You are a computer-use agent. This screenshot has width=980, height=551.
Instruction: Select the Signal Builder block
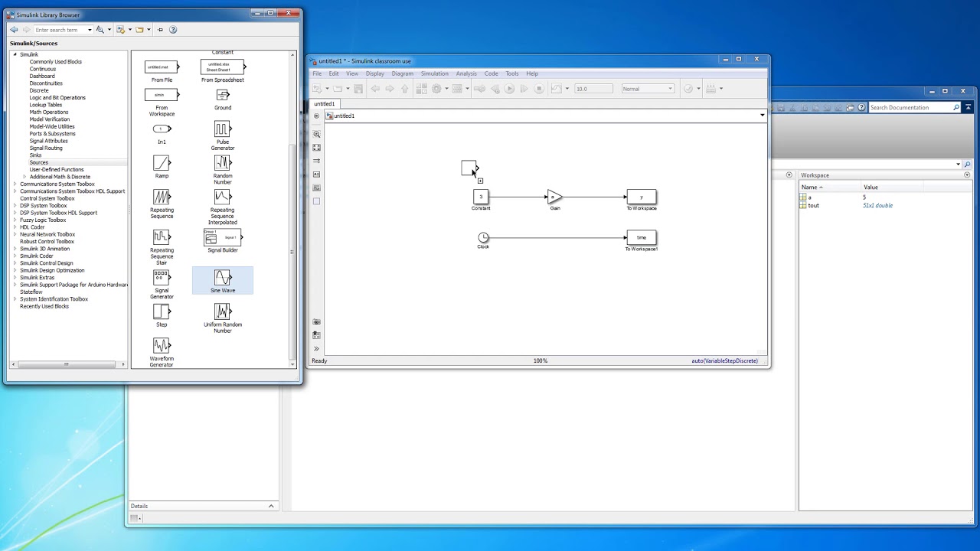[x=223, y=241]
